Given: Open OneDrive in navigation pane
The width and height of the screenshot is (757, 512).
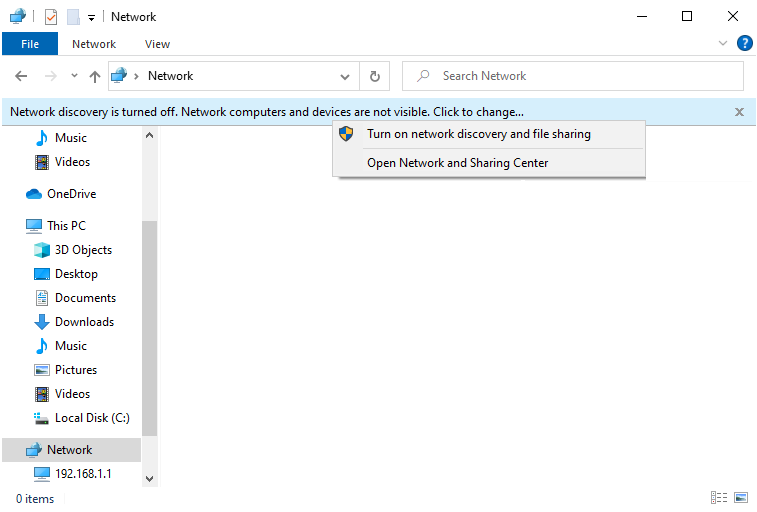Looking at the screenshot, I should pos(71,194).
